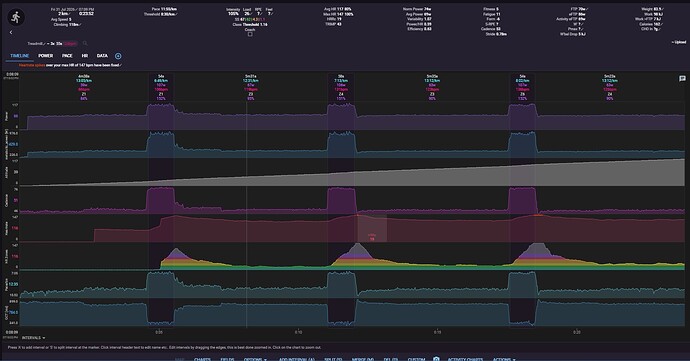Click the Altitude chart area

(x=352, y=172)
